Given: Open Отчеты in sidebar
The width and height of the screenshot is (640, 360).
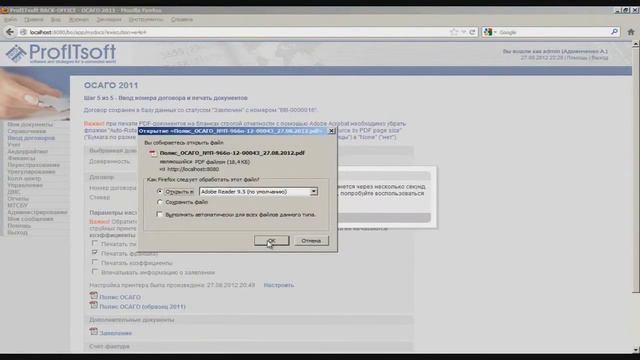Looking at the screenshot, I should pos(18,199).
